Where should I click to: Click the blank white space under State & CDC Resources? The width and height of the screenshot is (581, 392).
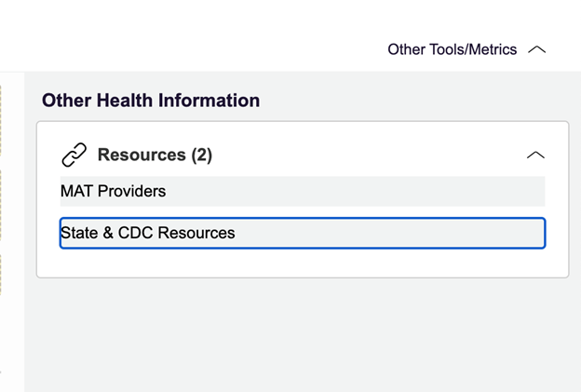[x=303, y=263]
